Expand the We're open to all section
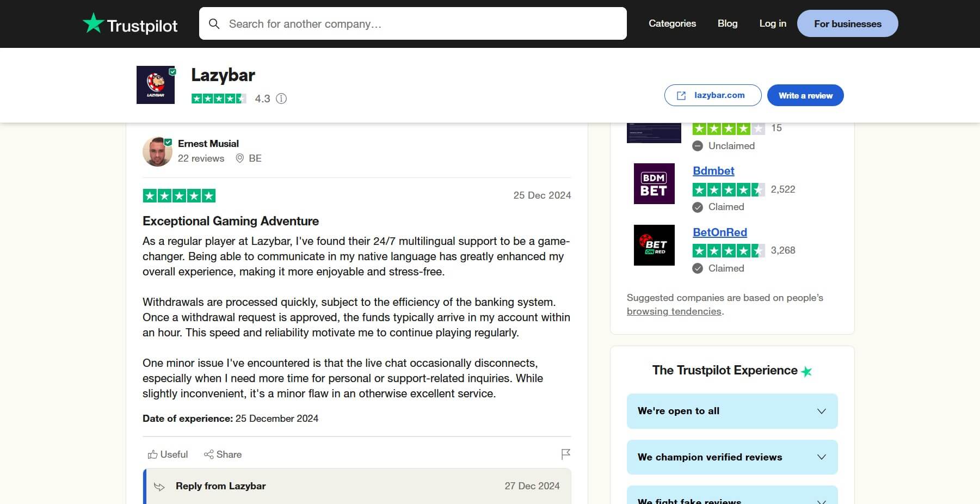The image size is (980, 504). pyautogui.click(x=732, y=411)
